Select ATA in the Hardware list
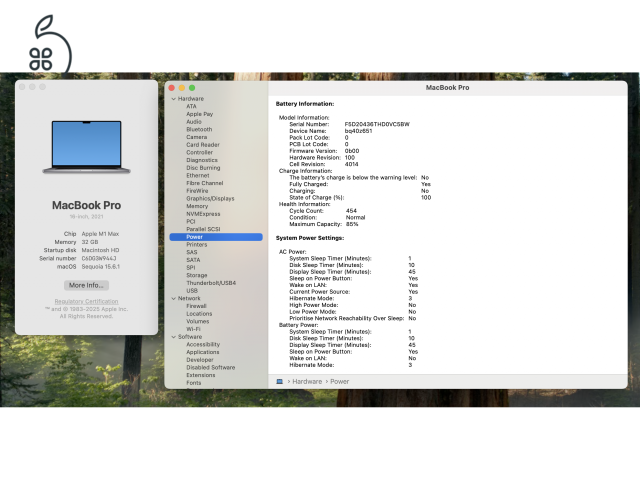640x480 pixels. (x=191, y=106)
